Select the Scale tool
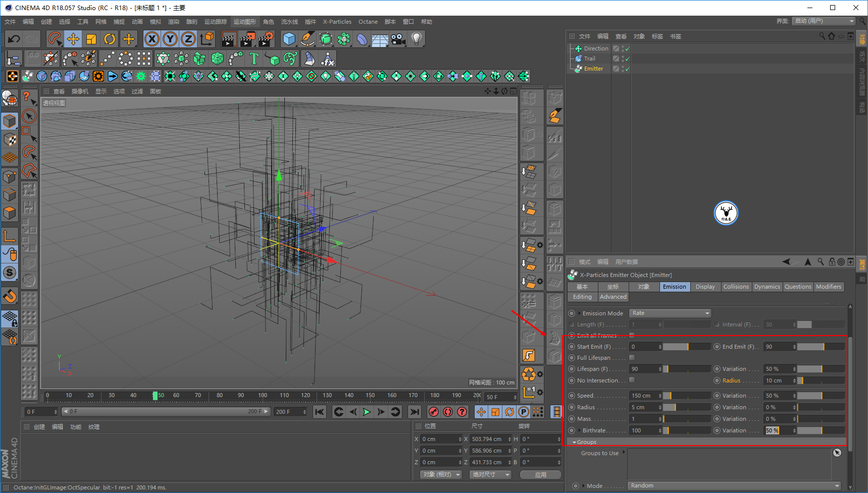The width and height of the screenshot is (868, 493). click(91, 39)
